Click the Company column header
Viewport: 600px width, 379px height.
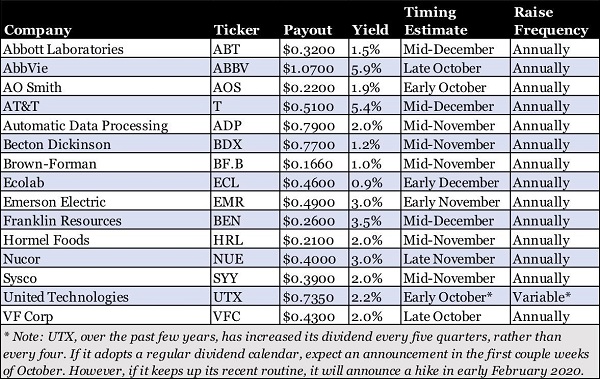coord(38,30)
